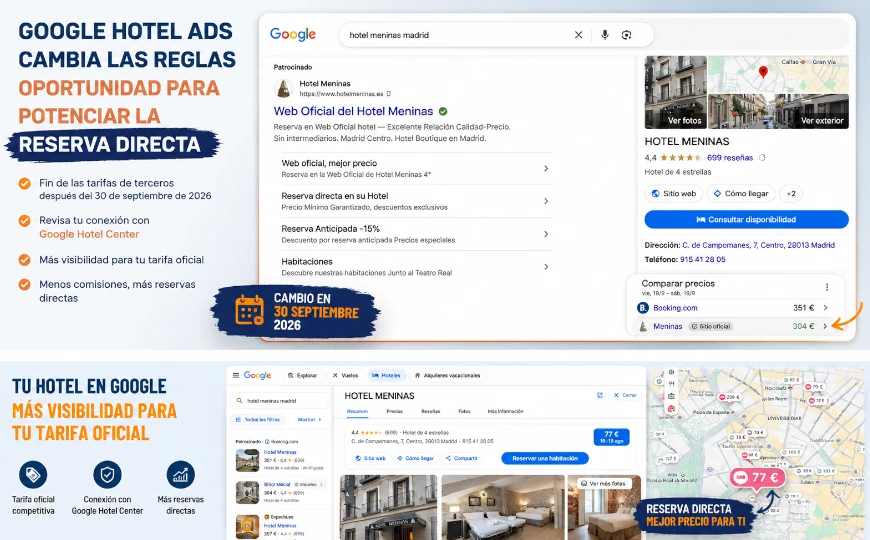Click the Compartir button
870x540 pixels.
tap(462, 458)
